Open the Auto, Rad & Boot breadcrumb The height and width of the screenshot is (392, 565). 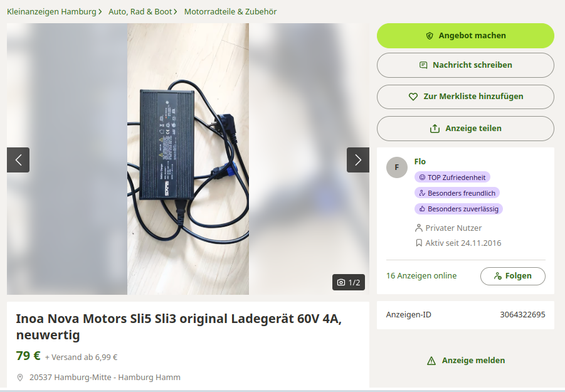pyautogui.click(x=140, y=11)
